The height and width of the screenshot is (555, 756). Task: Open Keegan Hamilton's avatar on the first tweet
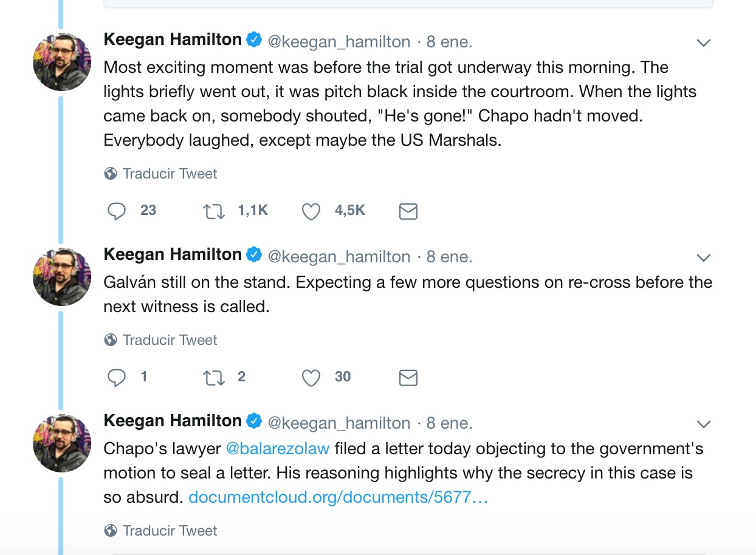pyautogui.click(x=62, y=62)
